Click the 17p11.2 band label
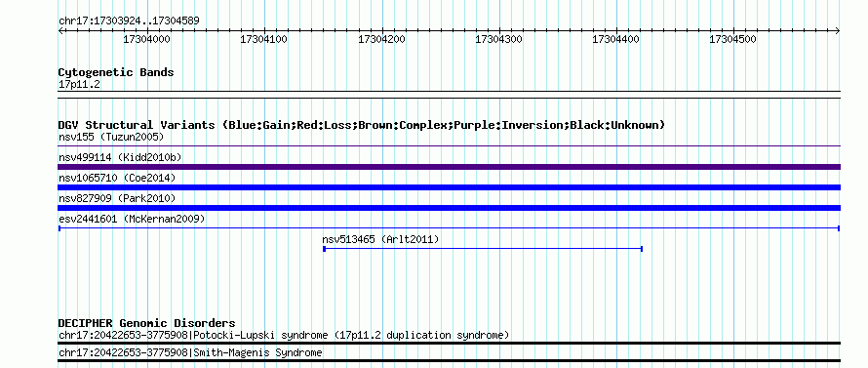868x368 pixels. (x=79, y=85)
